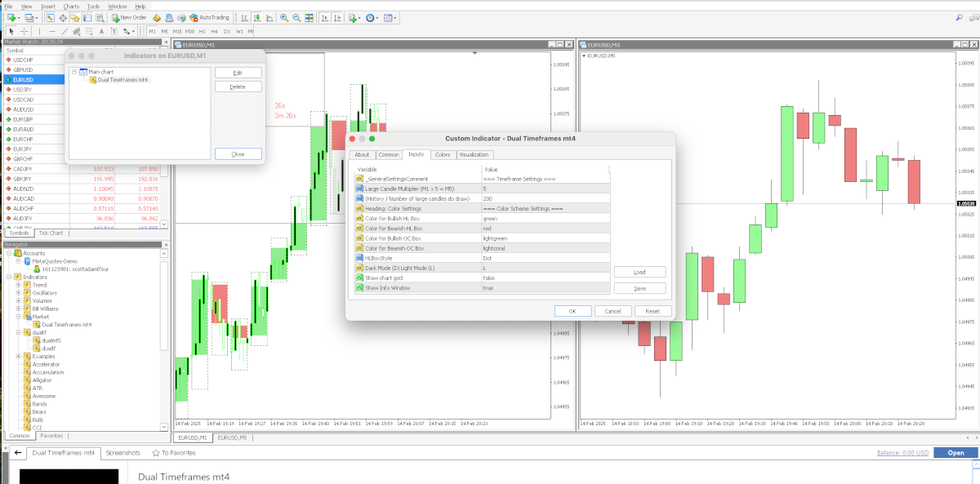The height and width of the screenshot is (484, 980).
Task: Click the Tile Windows icon
Action: [x=308, y=17]
